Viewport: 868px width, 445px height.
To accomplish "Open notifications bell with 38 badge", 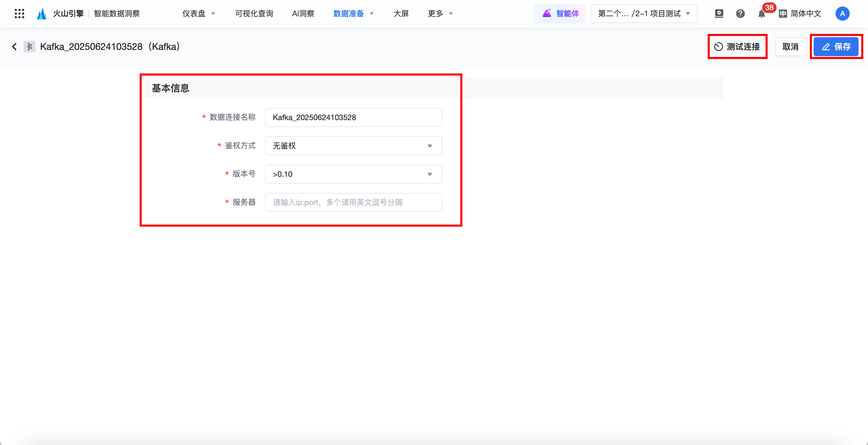I will coord(761,14).
